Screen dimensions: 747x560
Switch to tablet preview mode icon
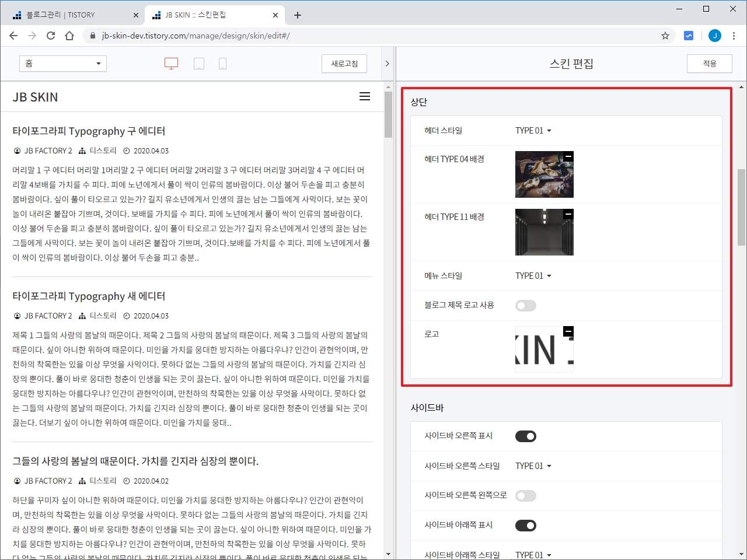(199, 64)
